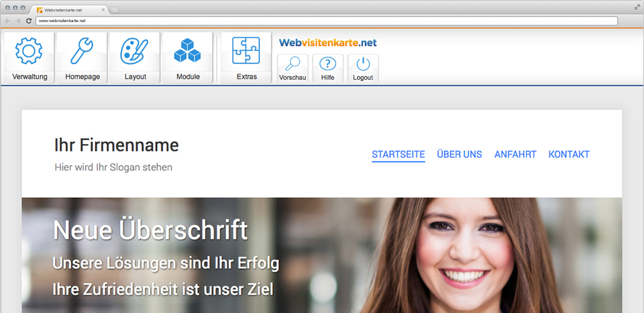The width and height of the screenshot is (644, 313).
Task: Go to the ÜBER UNS page
Action: [x=460, y=155]
